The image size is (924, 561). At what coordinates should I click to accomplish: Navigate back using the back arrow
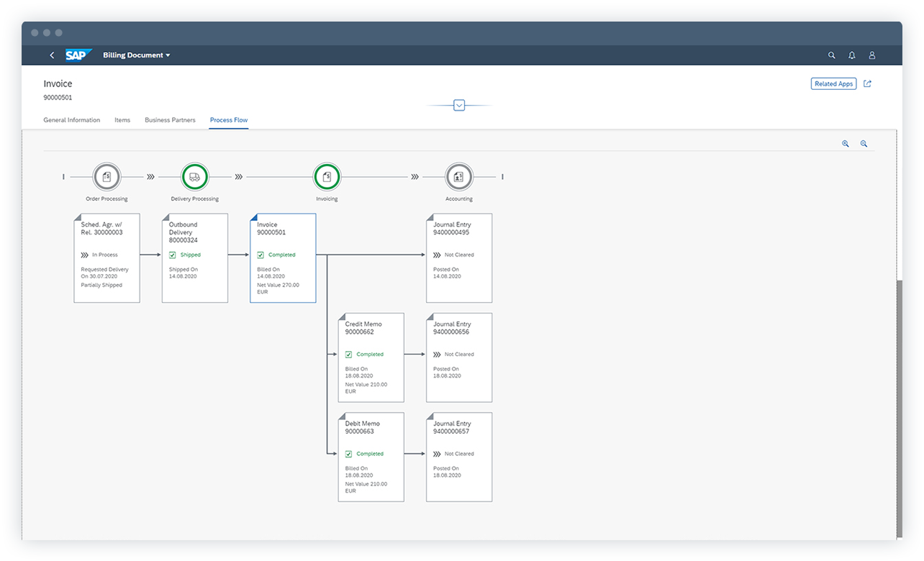tap(51, 55)
